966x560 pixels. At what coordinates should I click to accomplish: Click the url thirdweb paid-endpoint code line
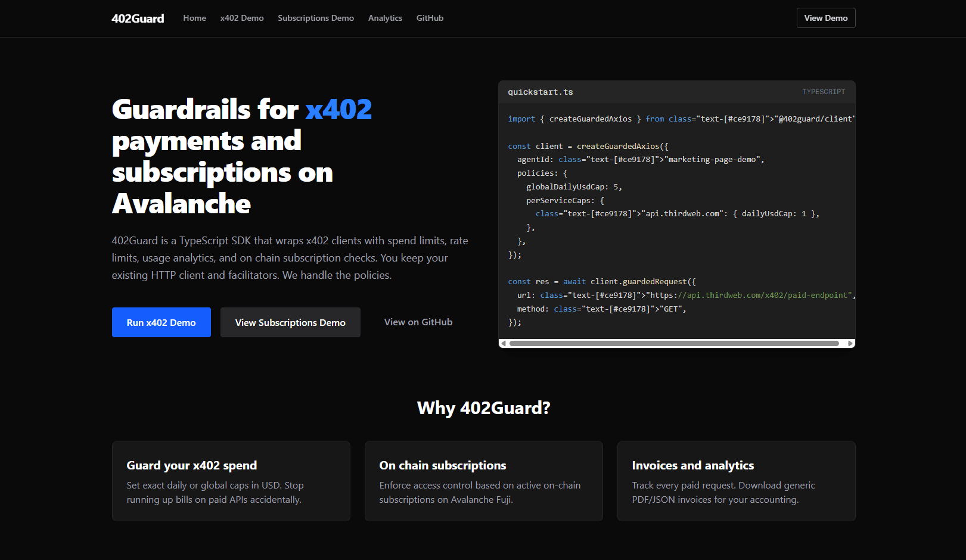pyautogui.click(x=687, y=295)
